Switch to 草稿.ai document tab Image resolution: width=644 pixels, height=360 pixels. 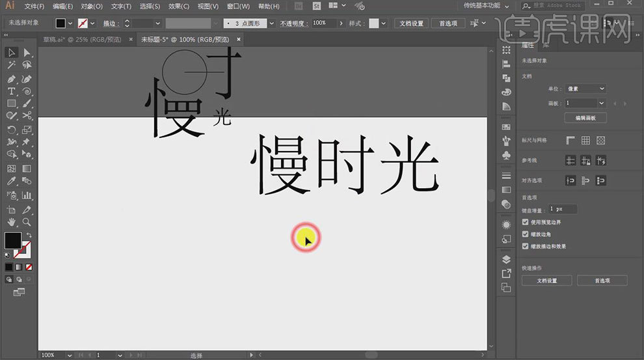[x=82, y=40]
